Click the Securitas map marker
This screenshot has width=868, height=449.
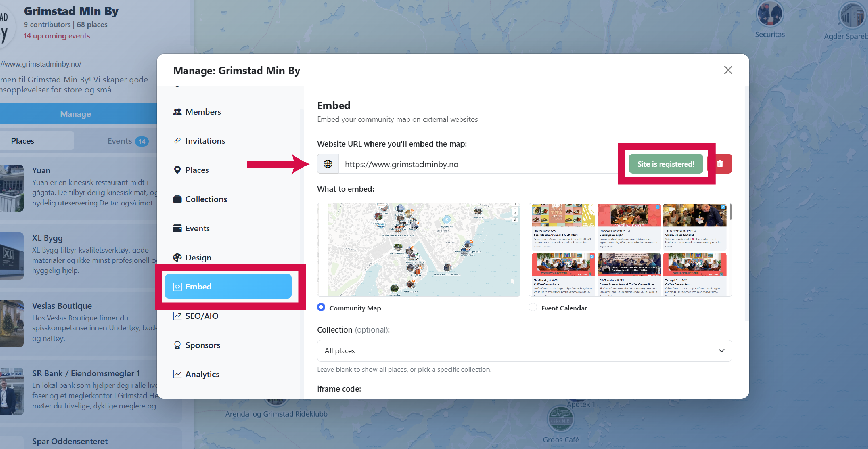coord(770,14)
